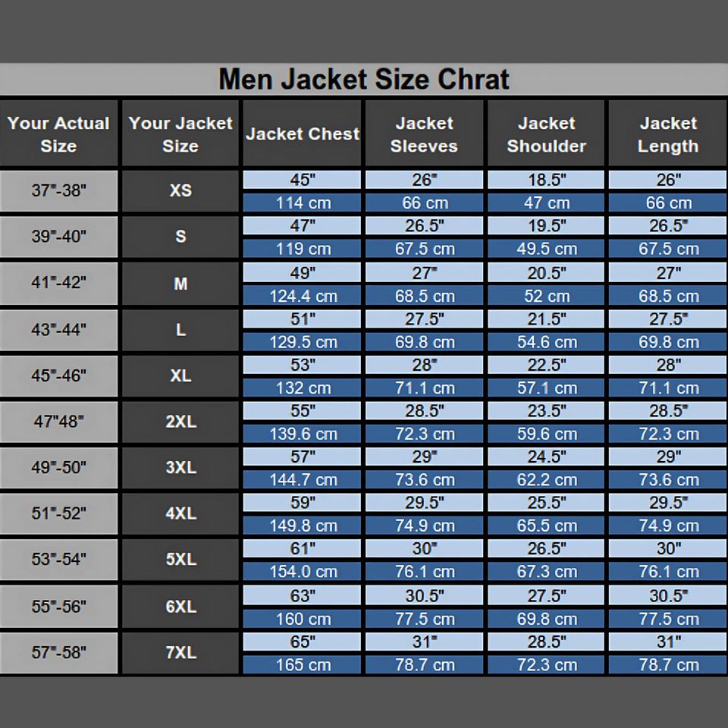This screenshot has height=728, width=728.
Task: Click the 'Jacket Sleeves' column header
Action: tap(424, 134)
